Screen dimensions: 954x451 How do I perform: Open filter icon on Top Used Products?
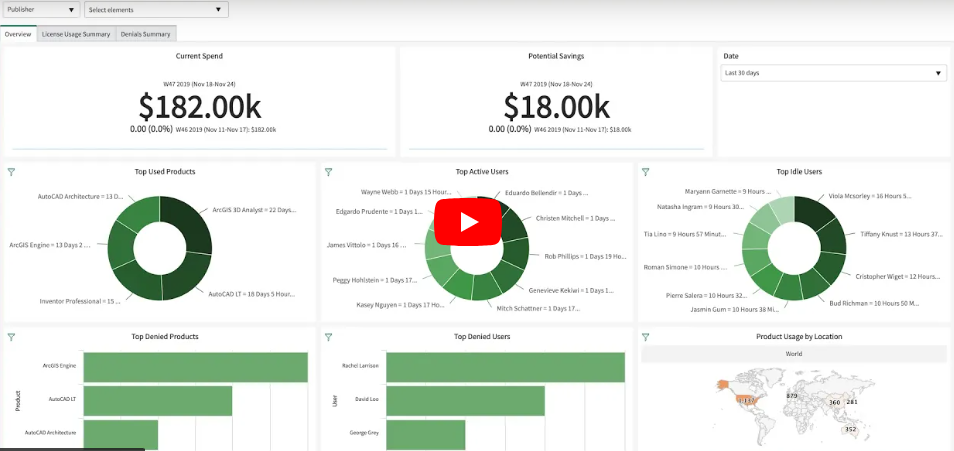(x=11, y=172)
